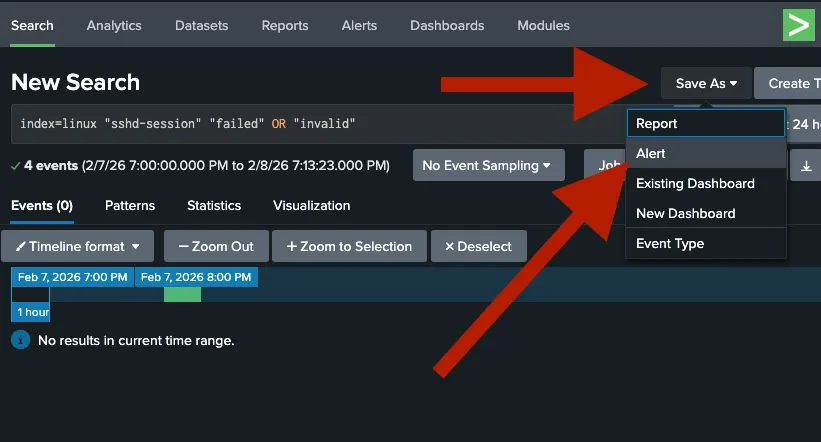Click Zoom Out on the timeline
Screen dimensions: 821x442
click(x=216, y=246)
